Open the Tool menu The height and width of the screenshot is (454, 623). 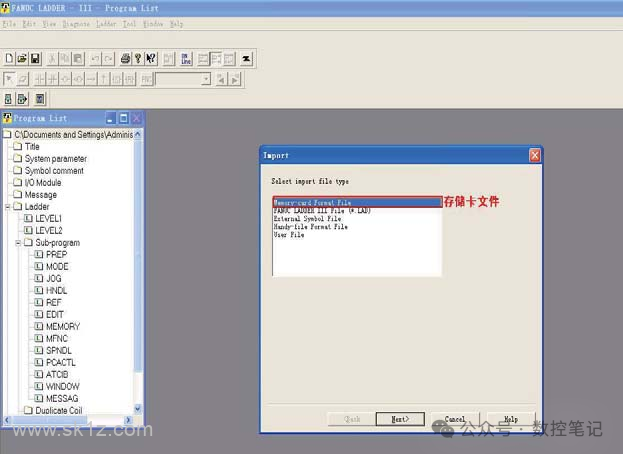(130, 24)
